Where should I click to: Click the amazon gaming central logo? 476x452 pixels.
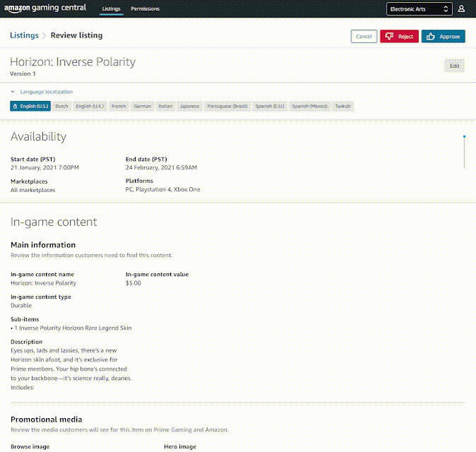pos(45,8)
